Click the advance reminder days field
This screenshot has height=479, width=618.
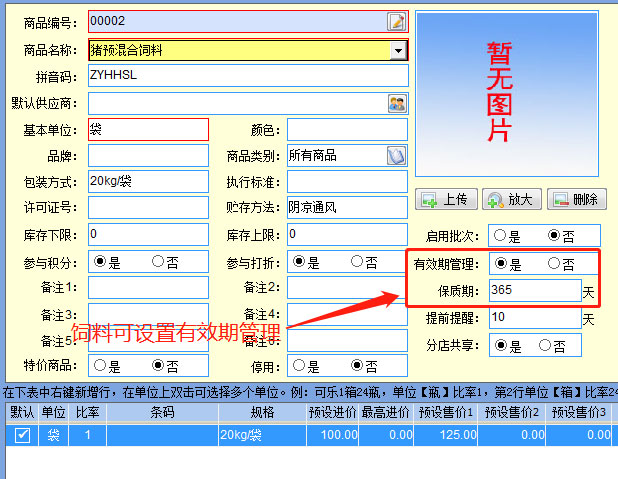point(534,318)
